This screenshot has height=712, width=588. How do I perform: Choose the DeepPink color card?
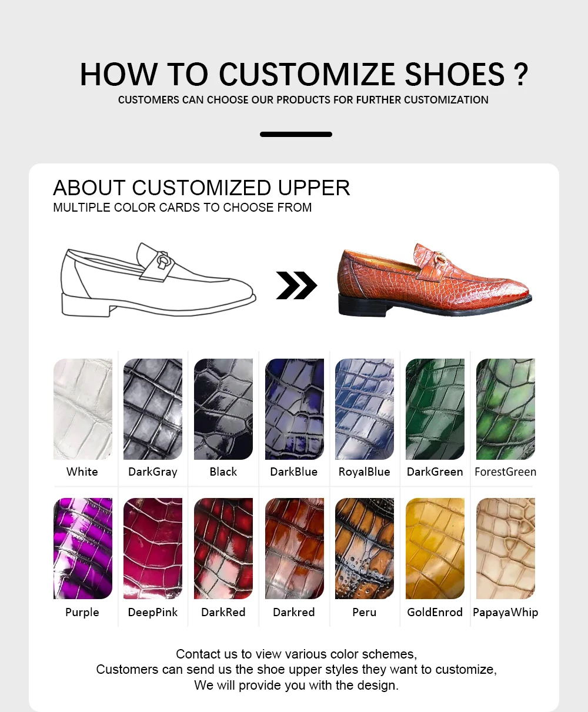point(153,549)
